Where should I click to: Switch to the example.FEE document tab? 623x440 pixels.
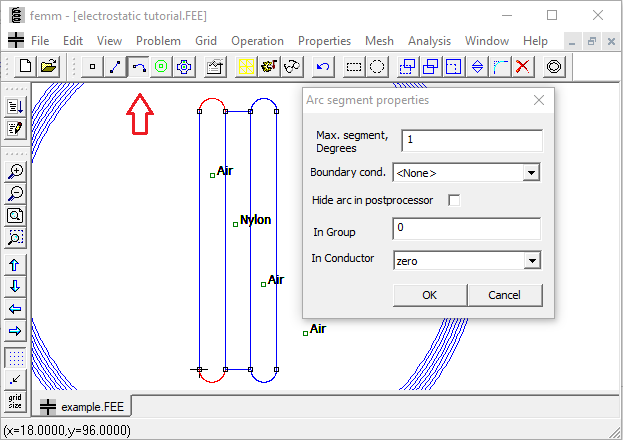[85, 407]
